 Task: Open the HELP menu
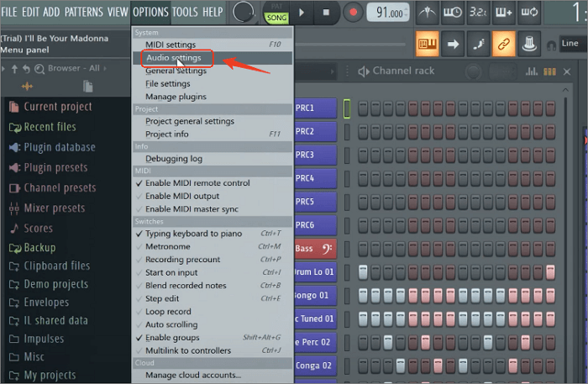[213, 12]
